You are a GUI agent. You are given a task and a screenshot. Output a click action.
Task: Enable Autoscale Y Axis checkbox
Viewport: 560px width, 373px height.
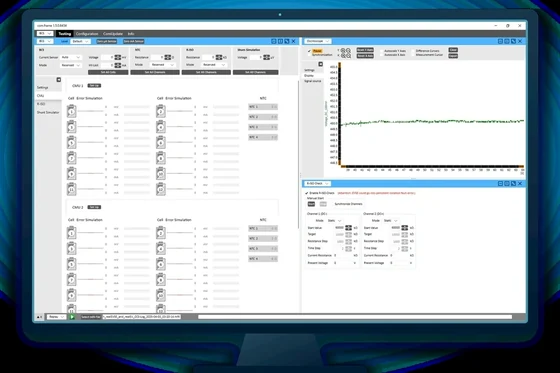point(382,51)
